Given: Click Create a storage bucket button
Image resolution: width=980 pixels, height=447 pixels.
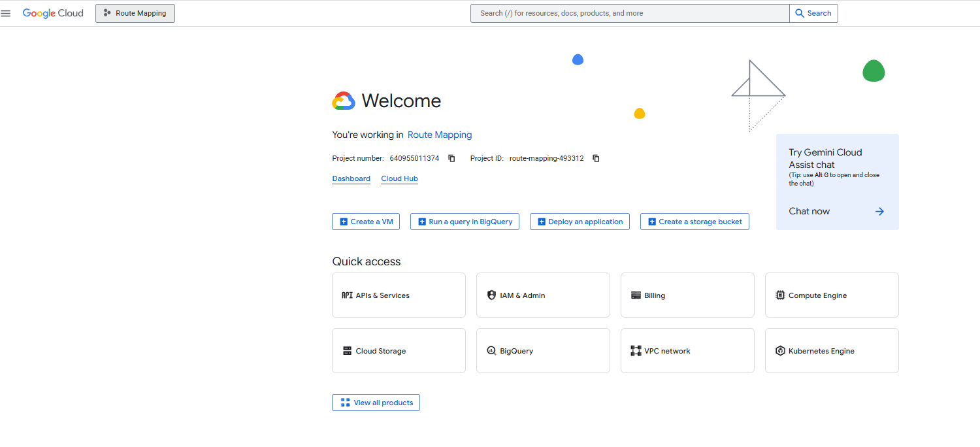Looking at the screenshot, I should coord(694,222).
